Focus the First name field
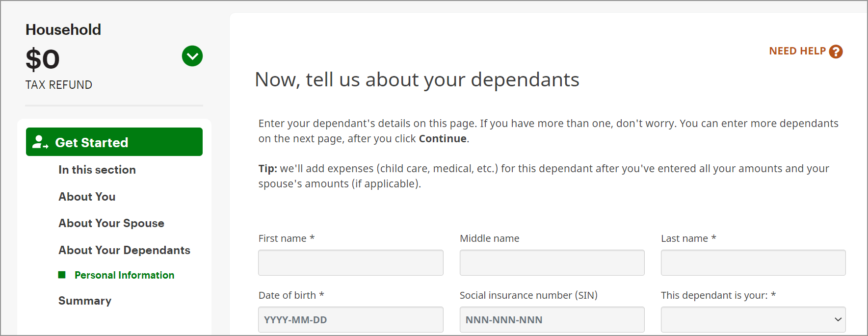Screen dimensions: 868x336 pyautogui.click(x=351, y=262)
